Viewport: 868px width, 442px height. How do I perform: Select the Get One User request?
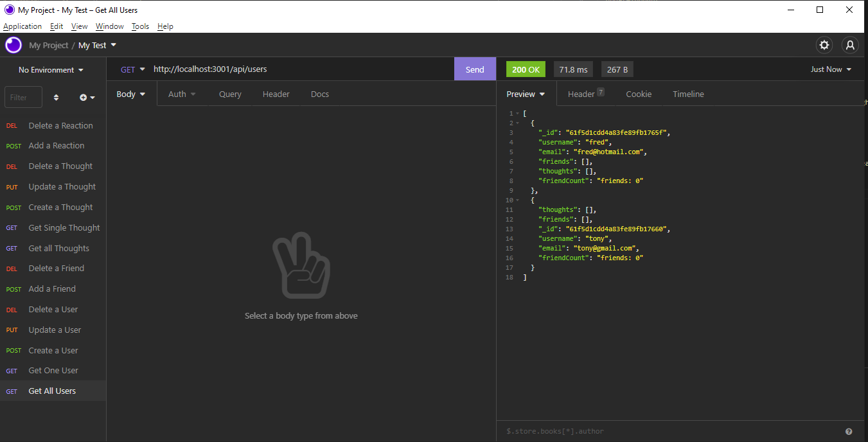tap(53, 371)
